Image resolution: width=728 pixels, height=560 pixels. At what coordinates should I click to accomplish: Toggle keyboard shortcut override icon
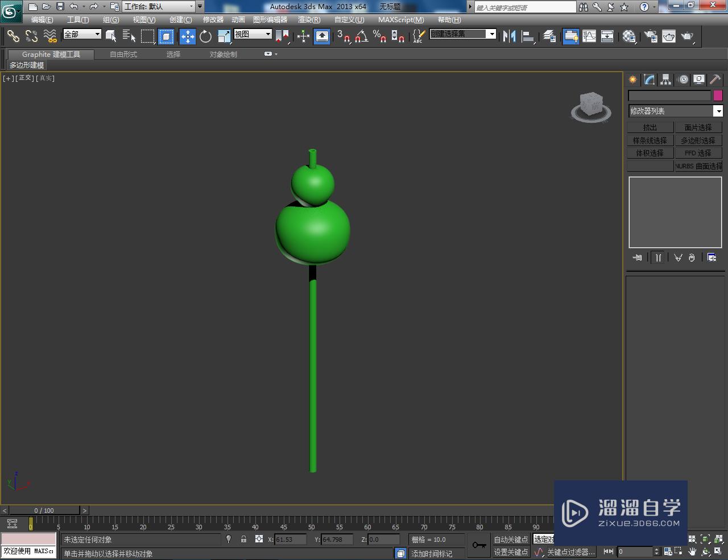pyautogui.click(x=322, y=36)
